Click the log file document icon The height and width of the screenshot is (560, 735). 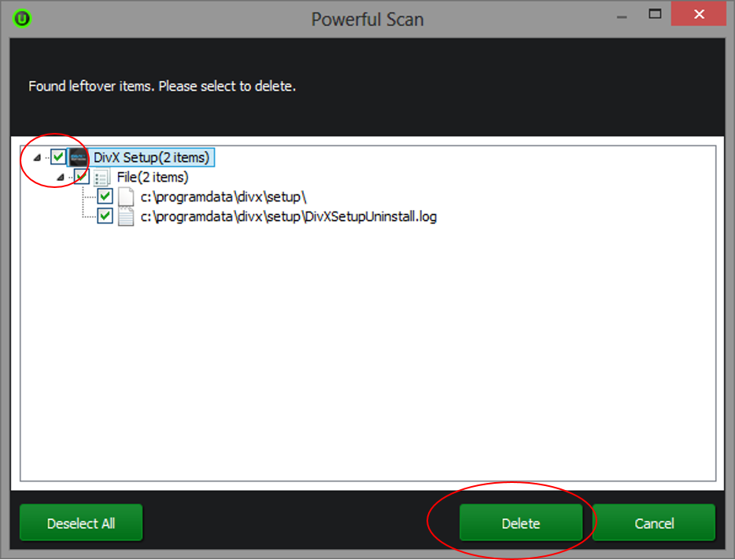[126, 216]
